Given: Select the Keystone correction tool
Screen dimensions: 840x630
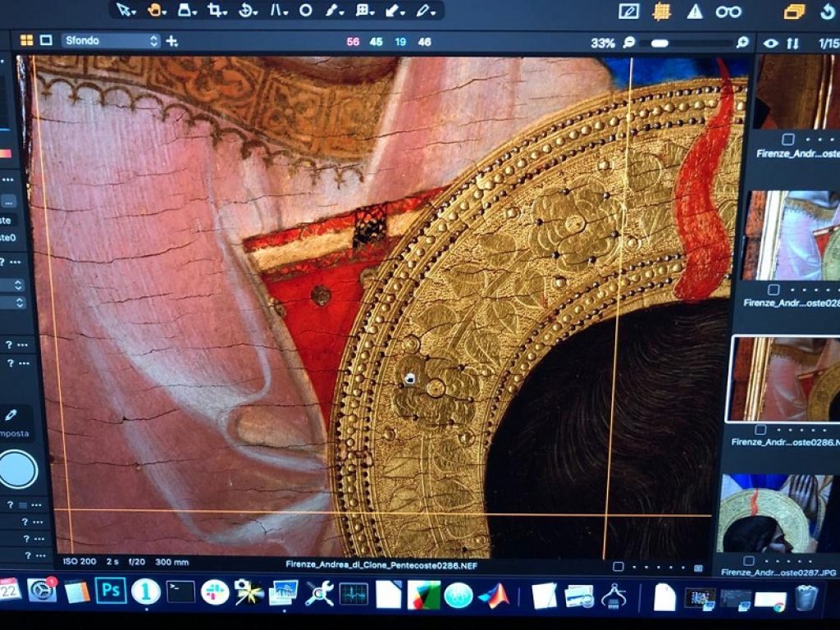Looking at the screenshot, I should tap(276, 11).
